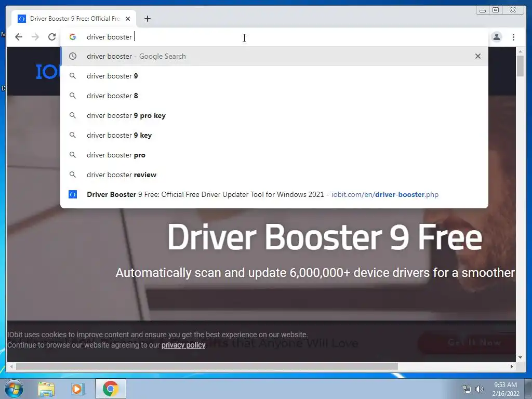Open Windows Explorer from taskbar
The height and width of the screenshot is (399, 532).
click(46, 389)
